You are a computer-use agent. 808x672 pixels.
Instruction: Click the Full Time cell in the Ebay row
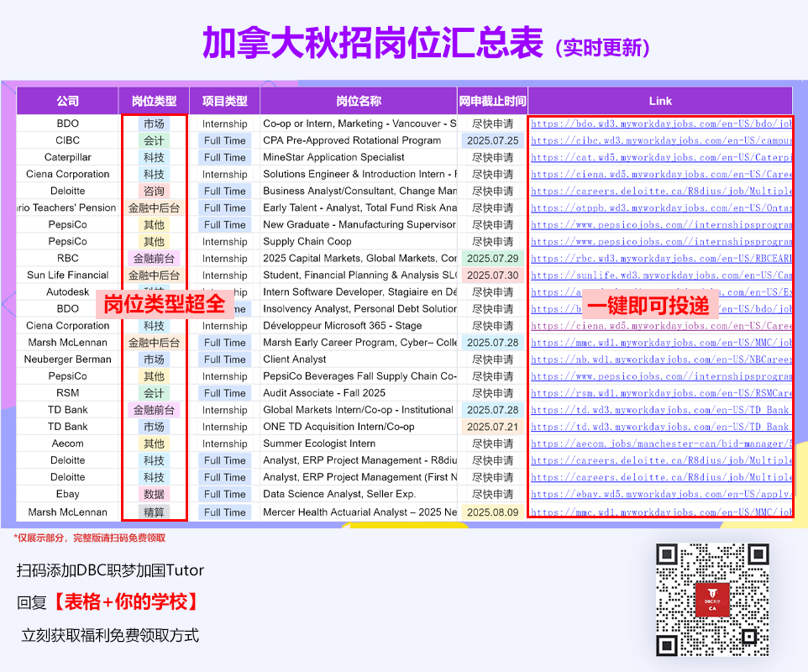[224, 494]
